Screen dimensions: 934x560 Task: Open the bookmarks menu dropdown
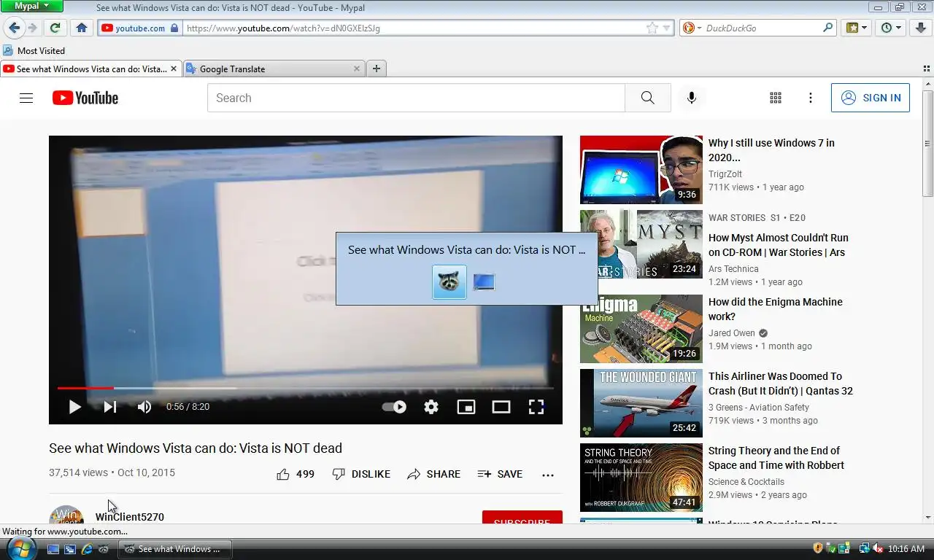point(857,28)
